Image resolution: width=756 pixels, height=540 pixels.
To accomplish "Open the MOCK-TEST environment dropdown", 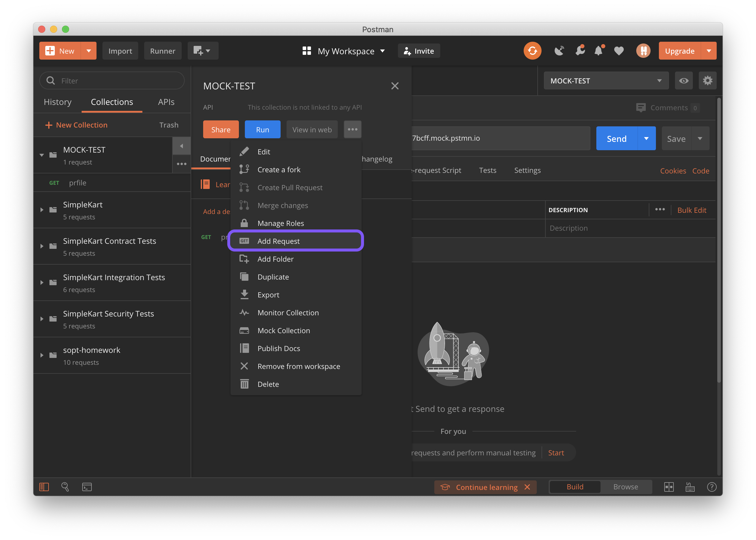I will pos(606,81).
